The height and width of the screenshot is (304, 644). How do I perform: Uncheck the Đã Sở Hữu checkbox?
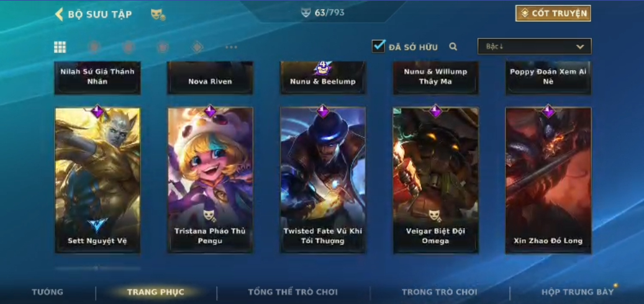[x=378, y=46]
